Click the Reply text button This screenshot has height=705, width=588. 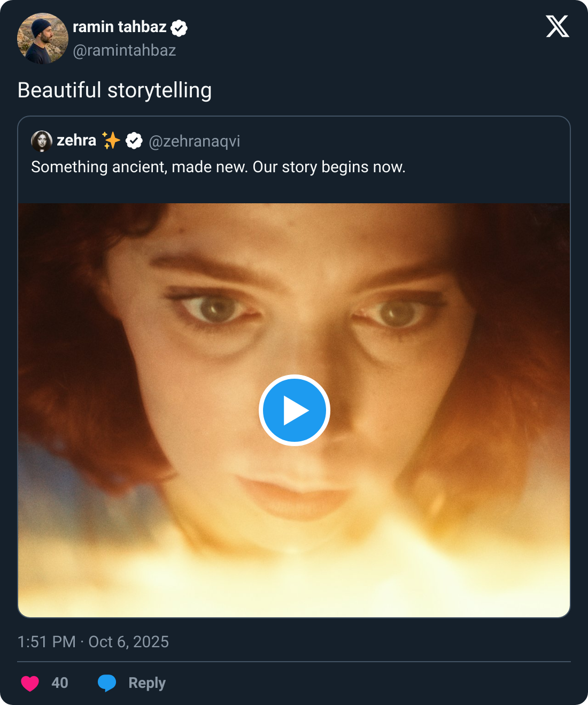coord(147,683)
